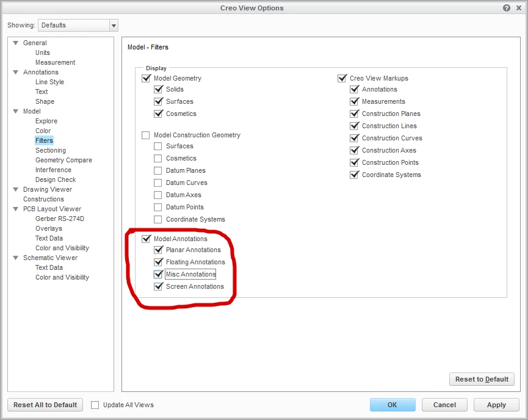Click the Cancel button
The width and height of the screenshot is (528, 420).
pyautogui.click(x=444, y=405)
